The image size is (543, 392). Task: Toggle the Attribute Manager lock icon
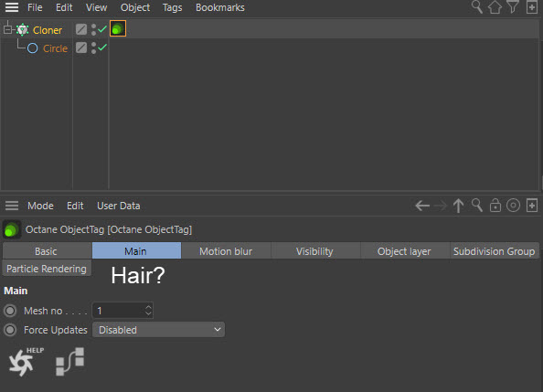tap(495, 205)
